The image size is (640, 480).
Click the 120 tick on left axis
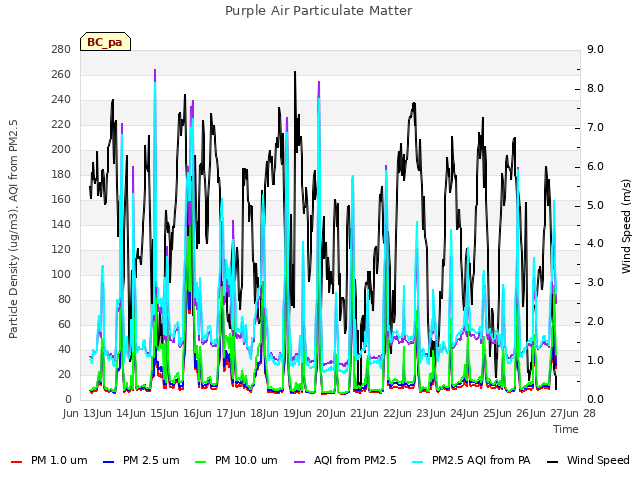pyautogui.click(x=61, y=249)
